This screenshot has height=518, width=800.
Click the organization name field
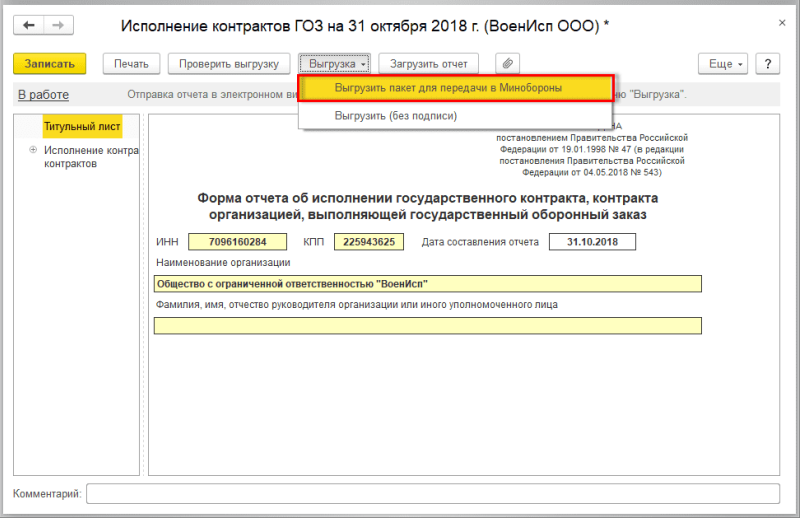pyautogui.click(x=428, y=284)
